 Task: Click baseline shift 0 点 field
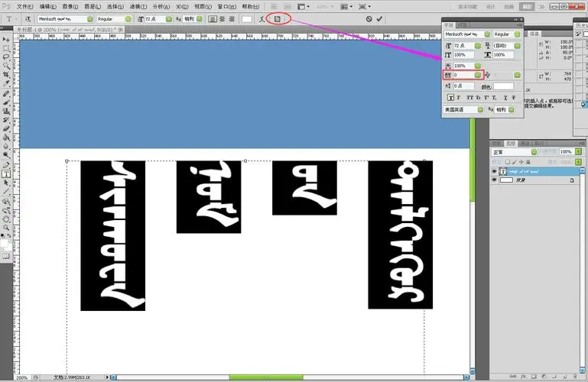(x=464, y=86)
